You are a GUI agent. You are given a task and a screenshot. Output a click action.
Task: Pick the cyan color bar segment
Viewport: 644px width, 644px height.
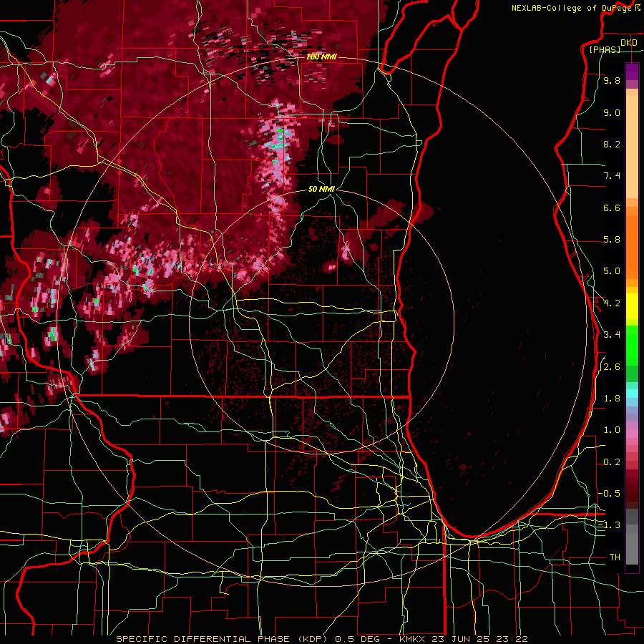tap(632, 394)
